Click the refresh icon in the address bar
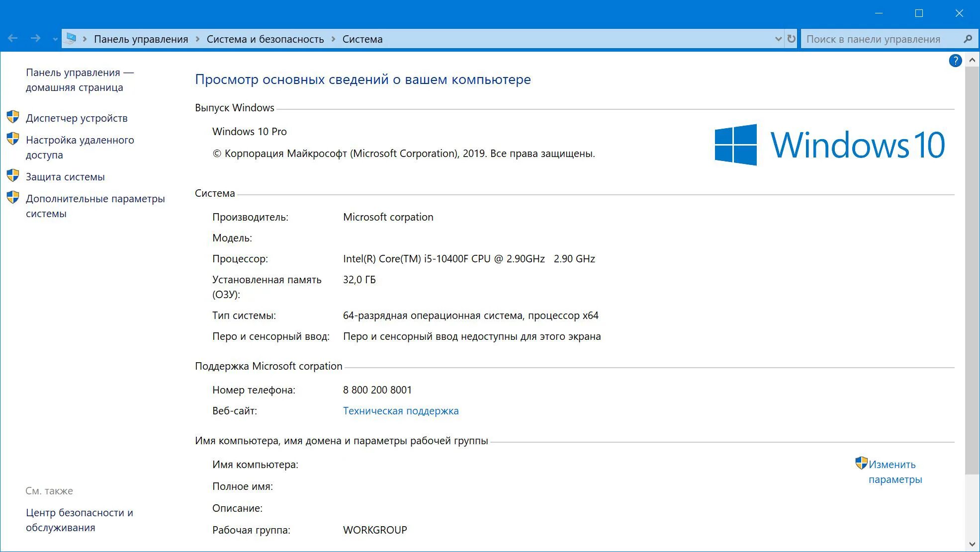Image resolution: width=980 pixels, height=552 pixels. pos(791,39)
